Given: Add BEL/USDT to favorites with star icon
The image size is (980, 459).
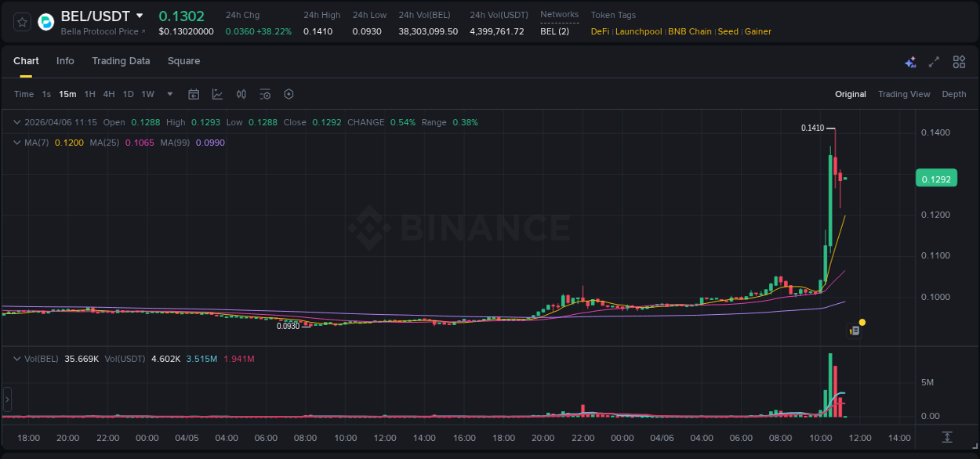Looking at the screenshot, I should pos(22,22).
